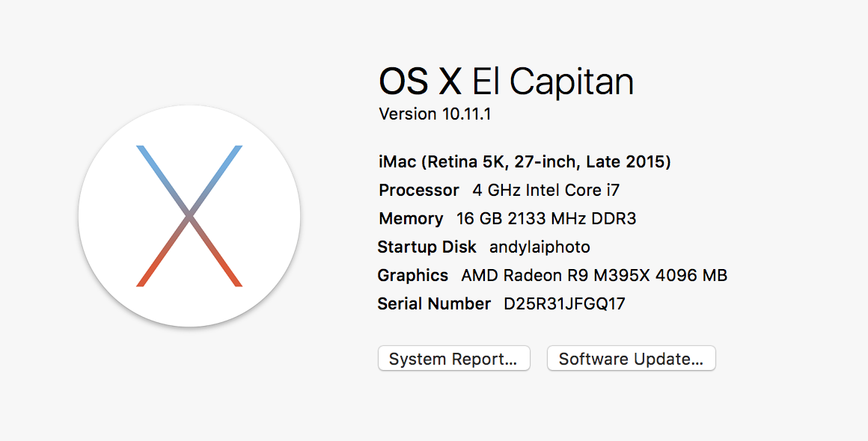Image resolution: width=868 pixels, height=441 pixels.
Task: Select the iMac Retina 5K model line
Action: (x=525, y=162)
